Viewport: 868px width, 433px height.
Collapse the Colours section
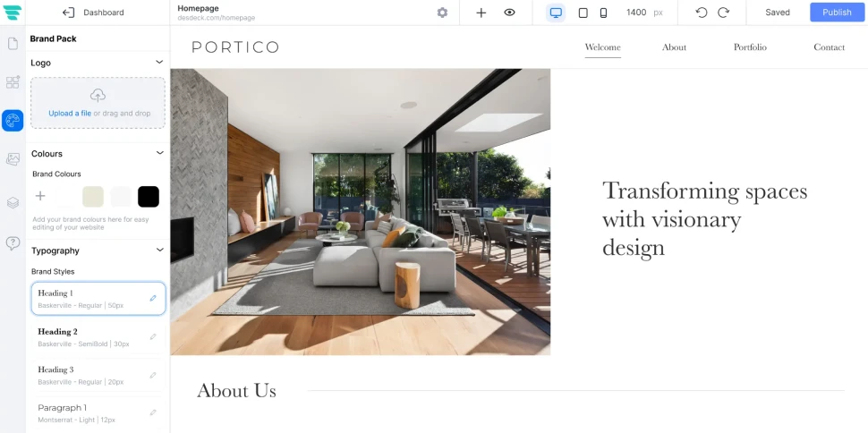(159, 153)
